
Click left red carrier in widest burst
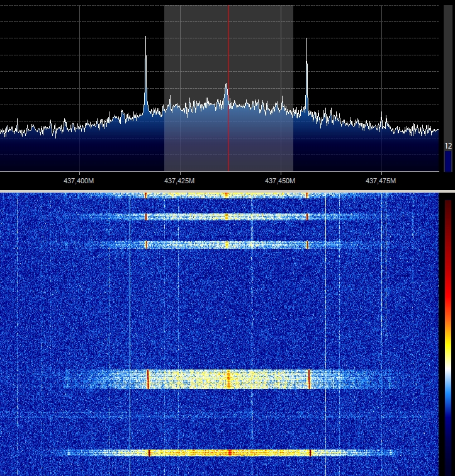[x=148, y=378]
